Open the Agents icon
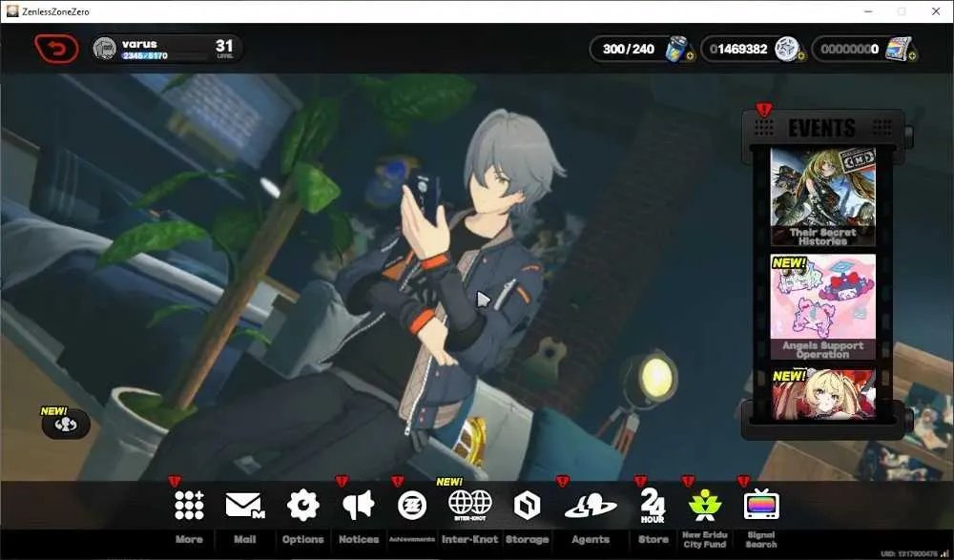Image resolution: width=954 pixels, height=560 pixels. pos(591,506)
